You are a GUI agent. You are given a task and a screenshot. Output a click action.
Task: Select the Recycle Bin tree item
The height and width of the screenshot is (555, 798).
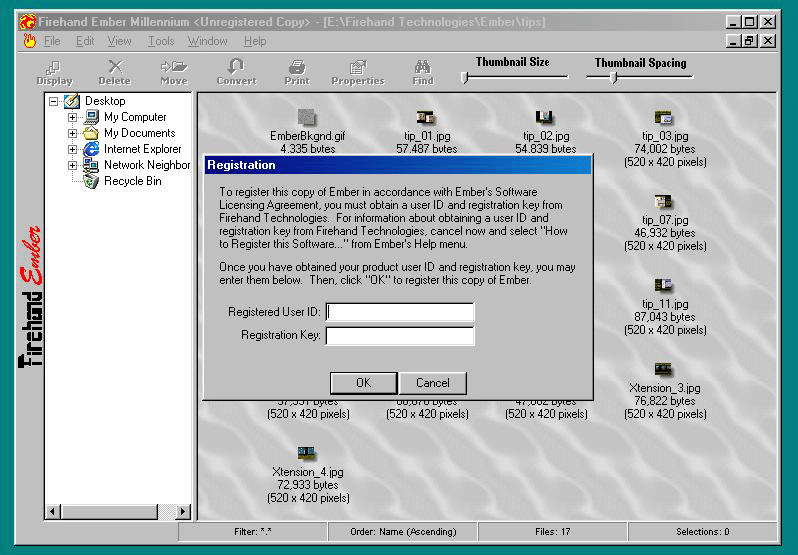132,181
